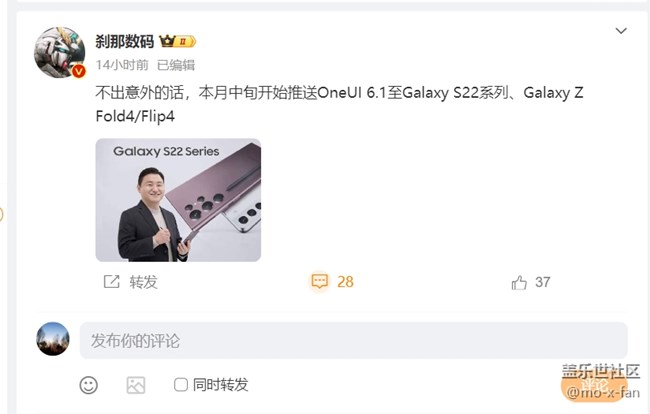The height and width of the screenshot is (414, 650).
Task: Click the orange comment bubble icon
Action: (x=320, y=281)
